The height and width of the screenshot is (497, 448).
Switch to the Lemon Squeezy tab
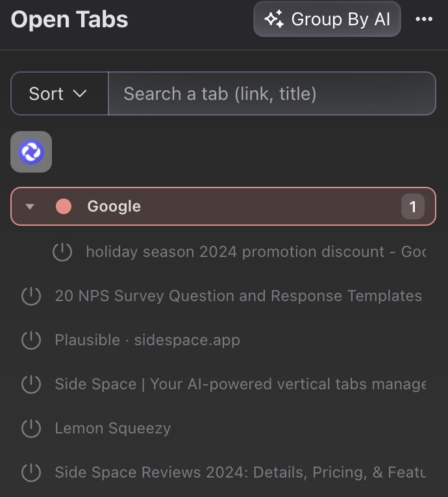pyautogui.click(x=113, y=428)
